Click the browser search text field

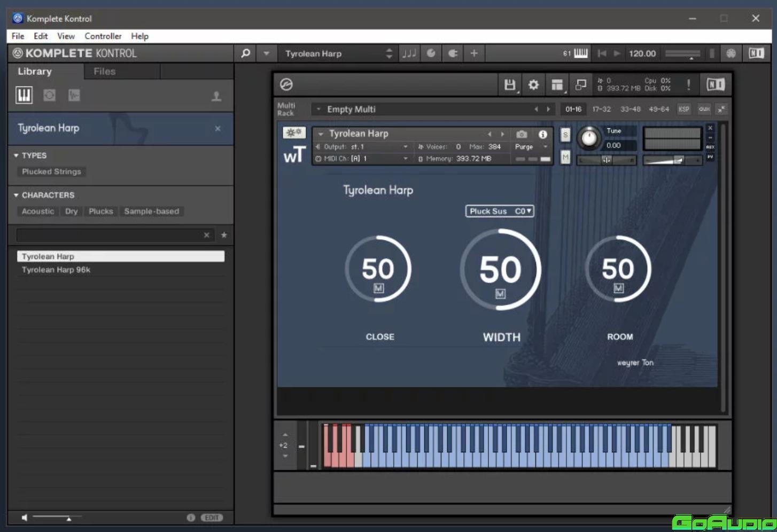pyautogui.click(x=110, y=235)
